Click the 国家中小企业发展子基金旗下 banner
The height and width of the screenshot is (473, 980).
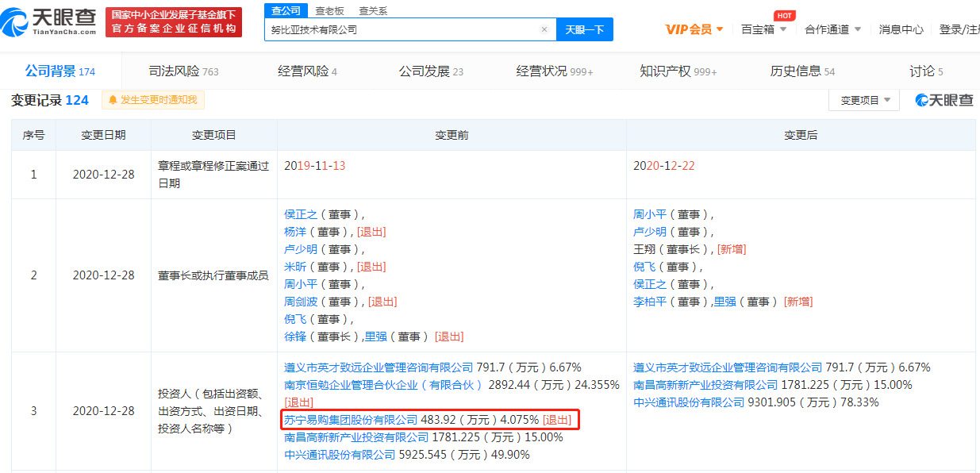[174, 21]
